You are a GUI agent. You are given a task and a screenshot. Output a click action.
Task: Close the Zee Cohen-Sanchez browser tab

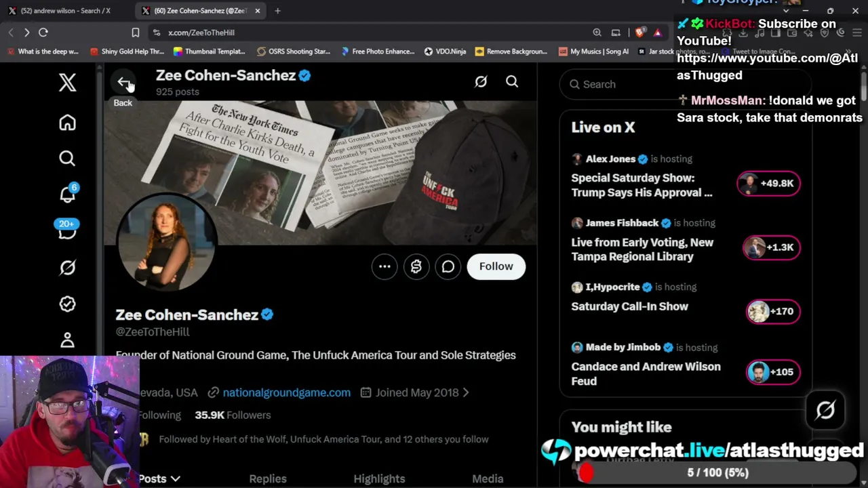click(x=258, y=11)
